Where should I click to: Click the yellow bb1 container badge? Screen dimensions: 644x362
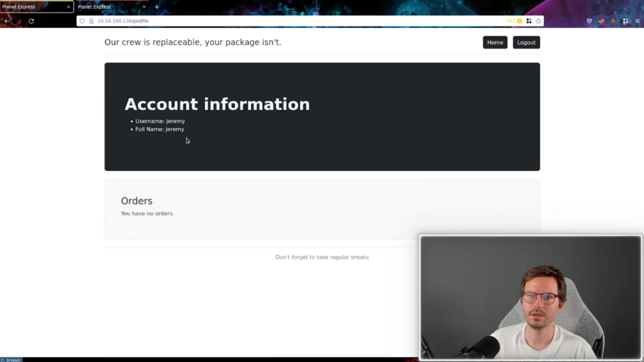point(514,21)
